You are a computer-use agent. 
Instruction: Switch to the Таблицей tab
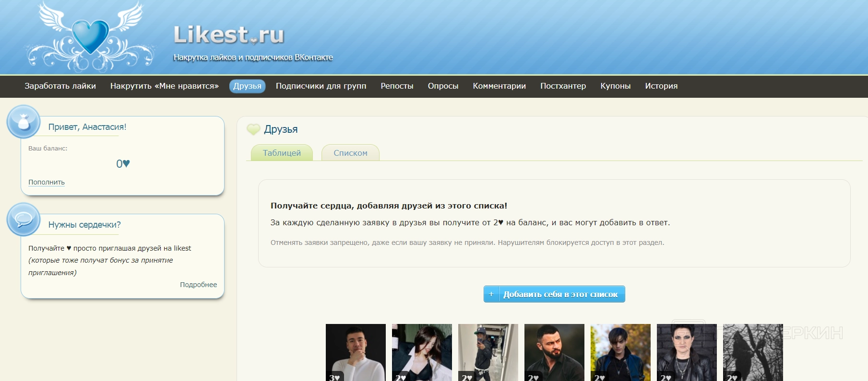282,153
